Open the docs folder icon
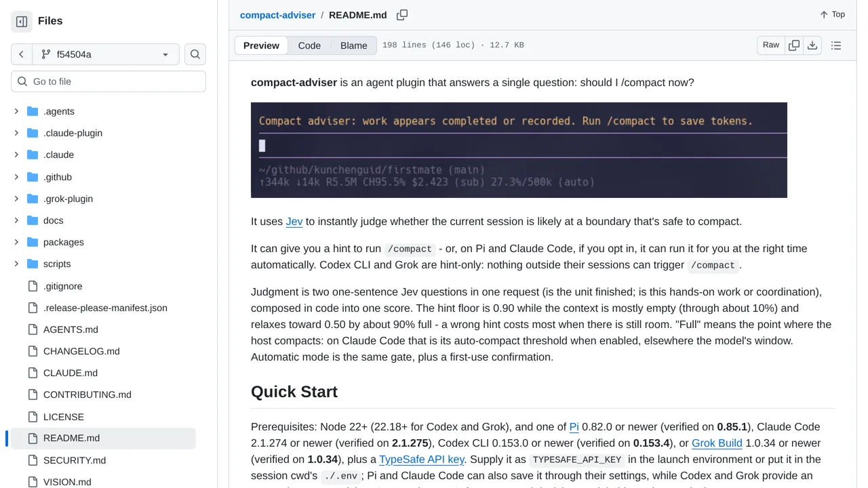This screenshot has height=488, width=868. pos(33,220)
